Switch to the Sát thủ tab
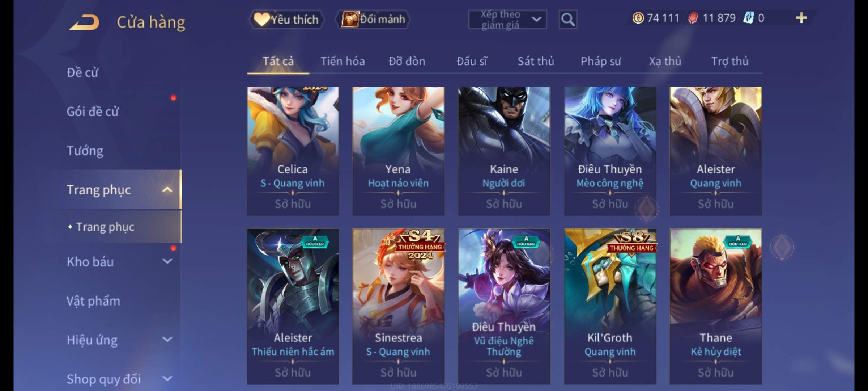The width and height of the screenshot is (868, 391). point(536,61)
